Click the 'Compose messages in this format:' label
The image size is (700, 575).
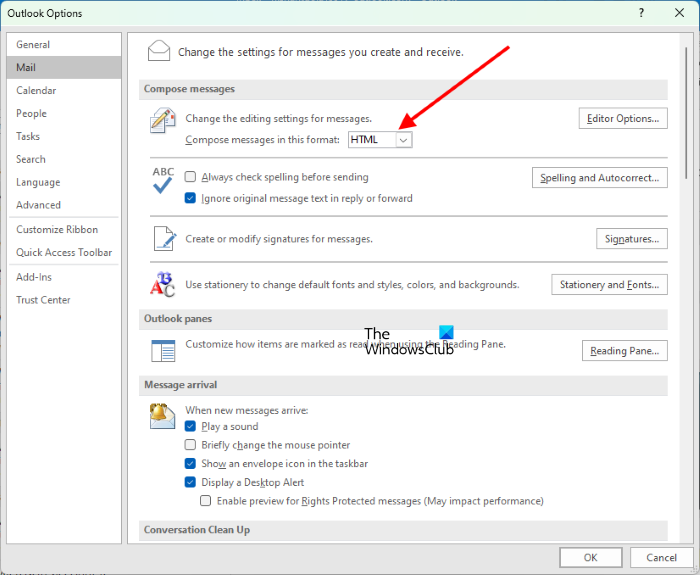pos(262,140)
